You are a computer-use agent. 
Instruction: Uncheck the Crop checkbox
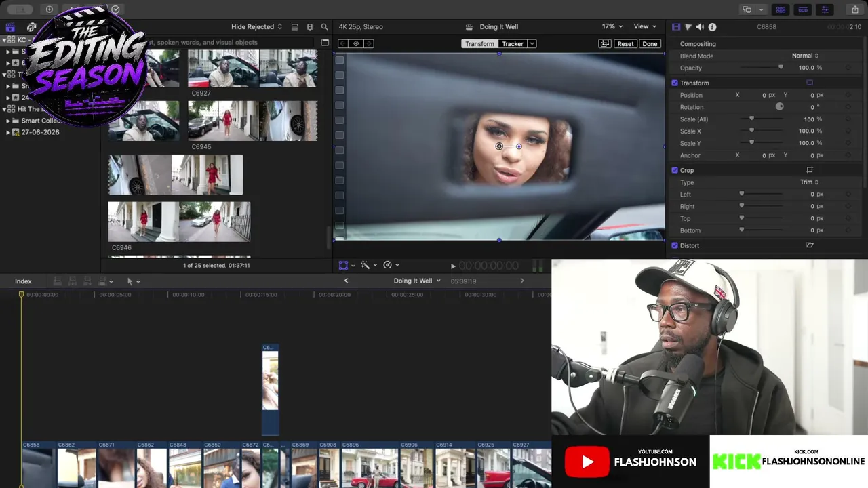click(675, 170)
